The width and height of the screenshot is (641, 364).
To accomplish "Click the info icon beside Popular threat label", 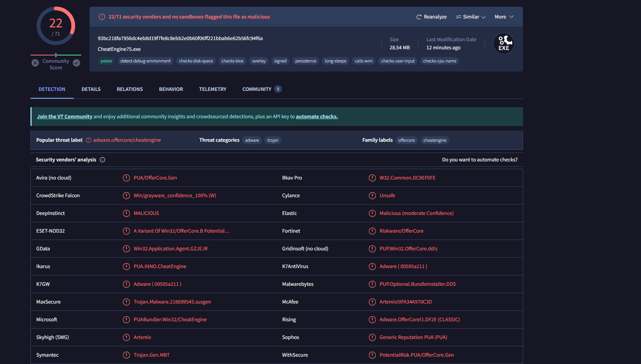I will 89,140.
